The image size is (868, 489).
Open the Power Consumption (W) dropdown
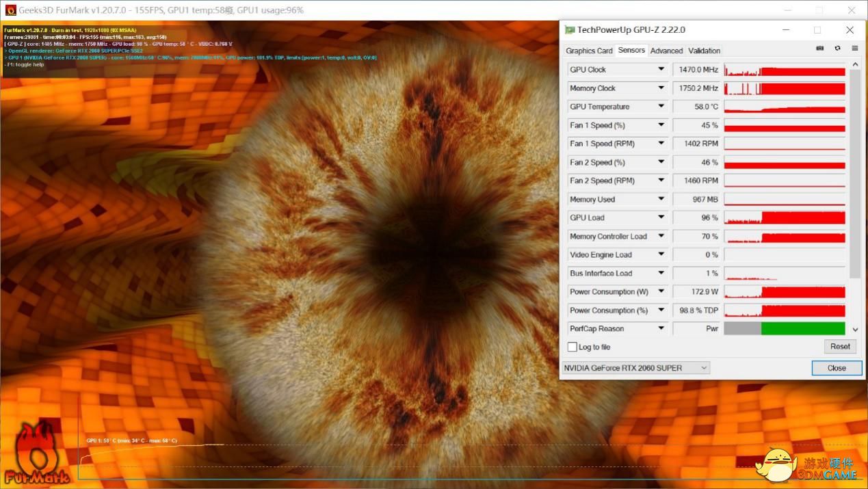(661, 291)
